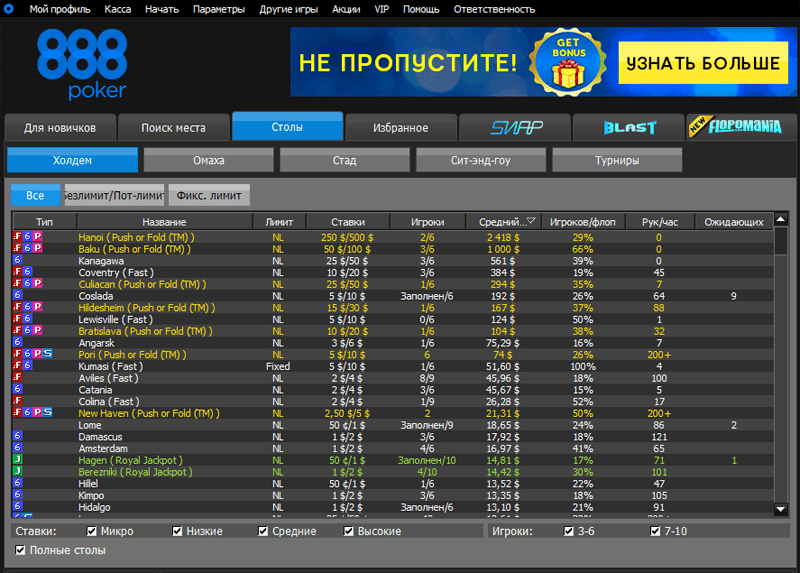Select the Турниры game type
This screenshot has width=800, height=573.
[617, 160]
